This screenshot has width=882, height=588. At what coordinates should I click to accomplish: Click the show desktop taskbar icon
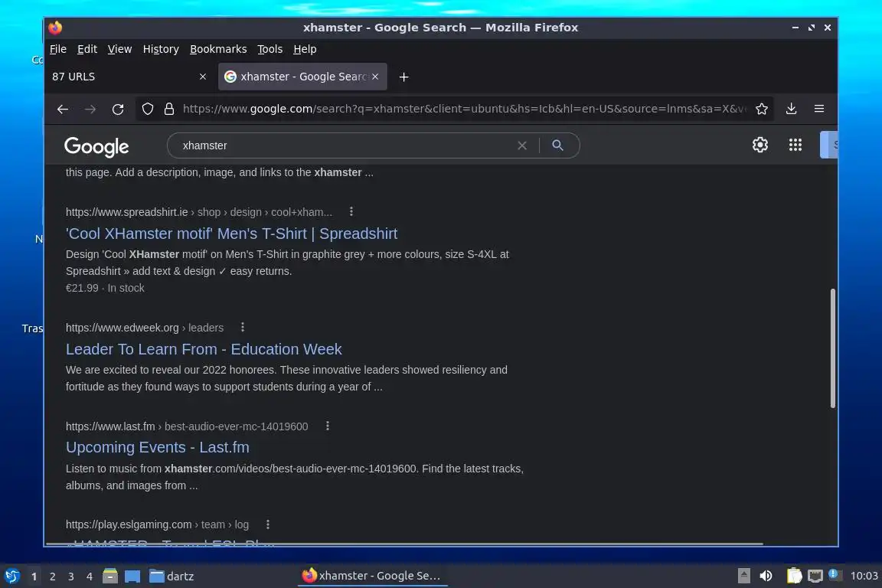click(x=132, y=577)
